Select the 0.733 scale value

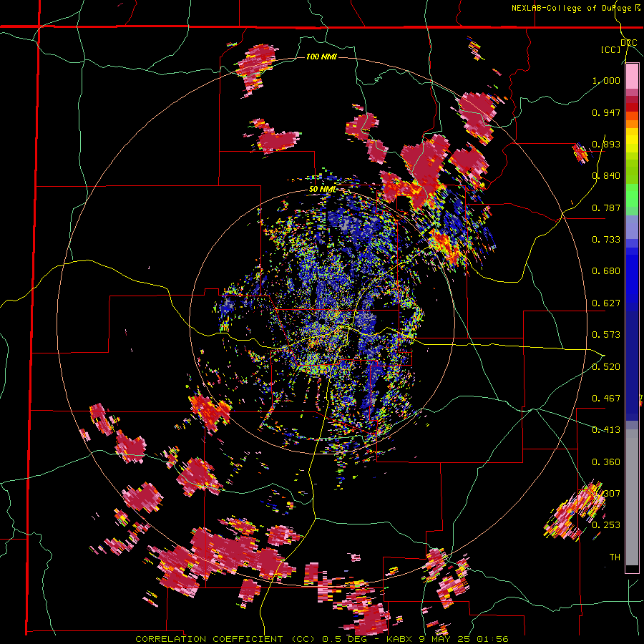606,240
